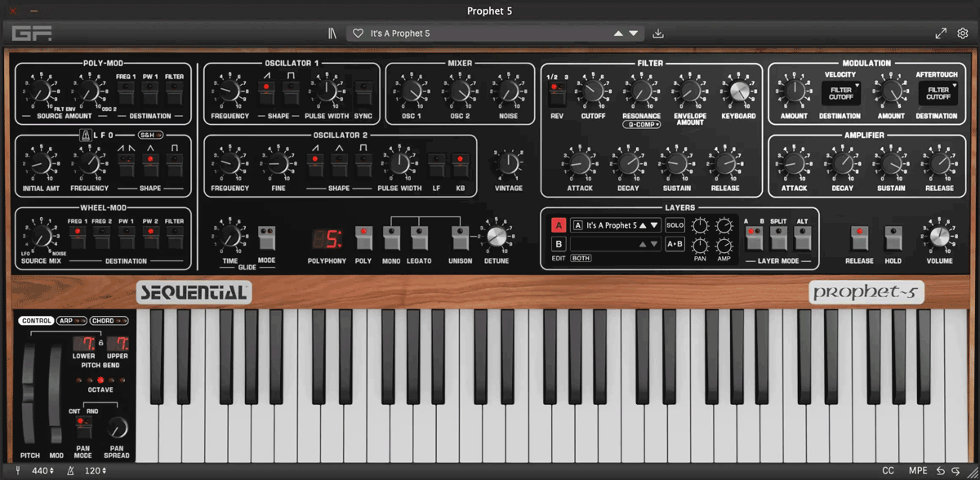Switch to the CONTROL tab

tap(37, 321)
